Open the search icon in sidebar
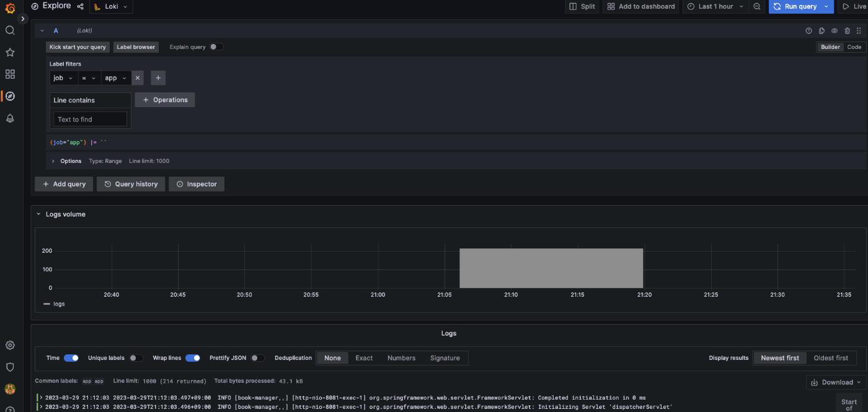This screenshot has height=412, width=868. pos(10,30)
